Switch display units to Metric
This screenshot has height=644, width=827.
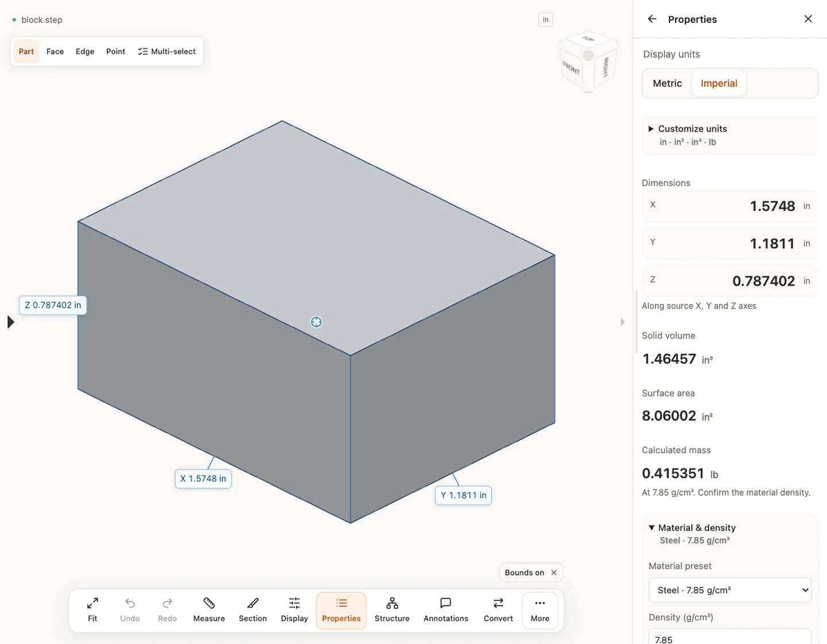[667, 83]
